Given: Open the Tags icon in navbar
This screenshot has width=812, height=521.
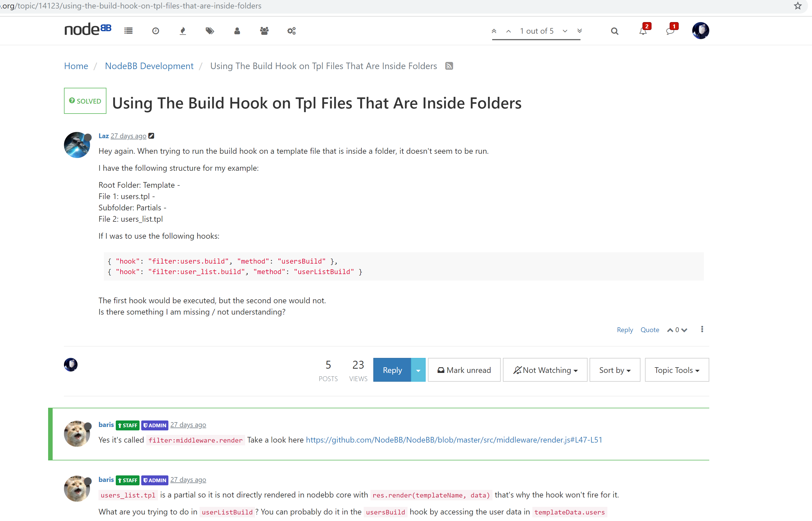Looking at the screenshot, I should [x=210, y=31].
